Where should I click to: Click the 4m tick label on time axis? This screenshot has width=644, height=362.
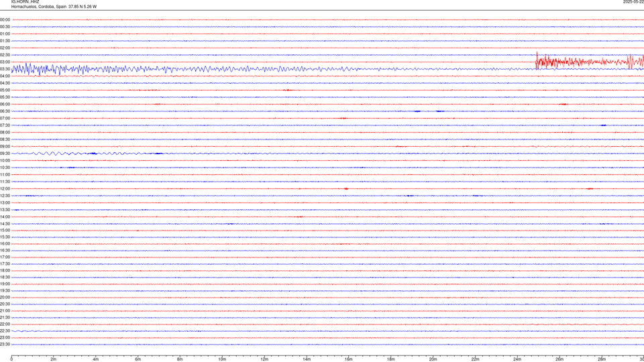96,359
